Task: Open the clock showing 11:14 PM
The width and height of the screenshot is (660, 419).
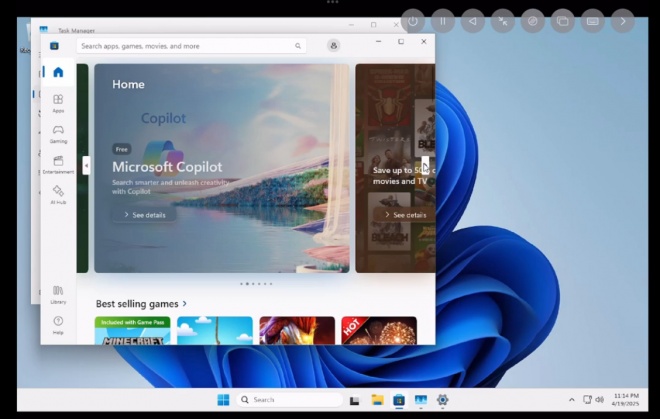Action: click(626, 400)
